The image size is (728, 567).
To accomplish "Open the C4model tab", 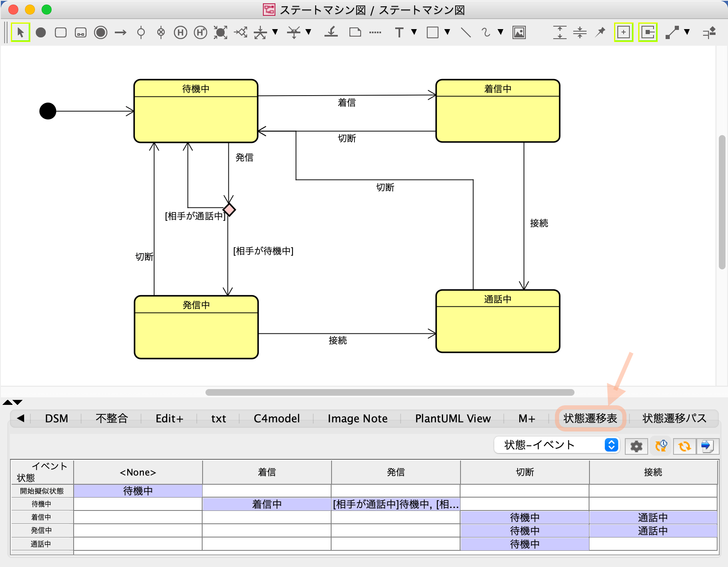I will [x=277, y=418].
